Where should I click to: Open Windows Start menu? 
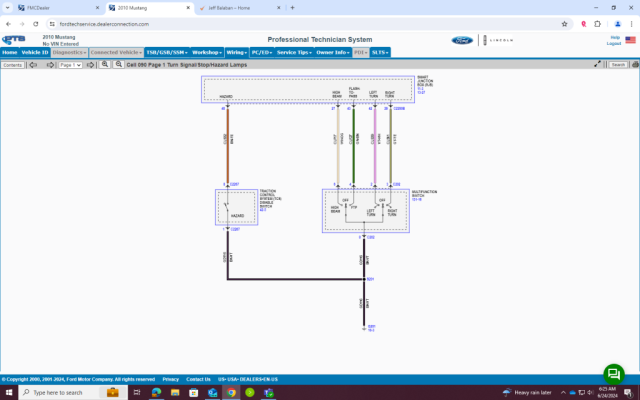point(9,392)
